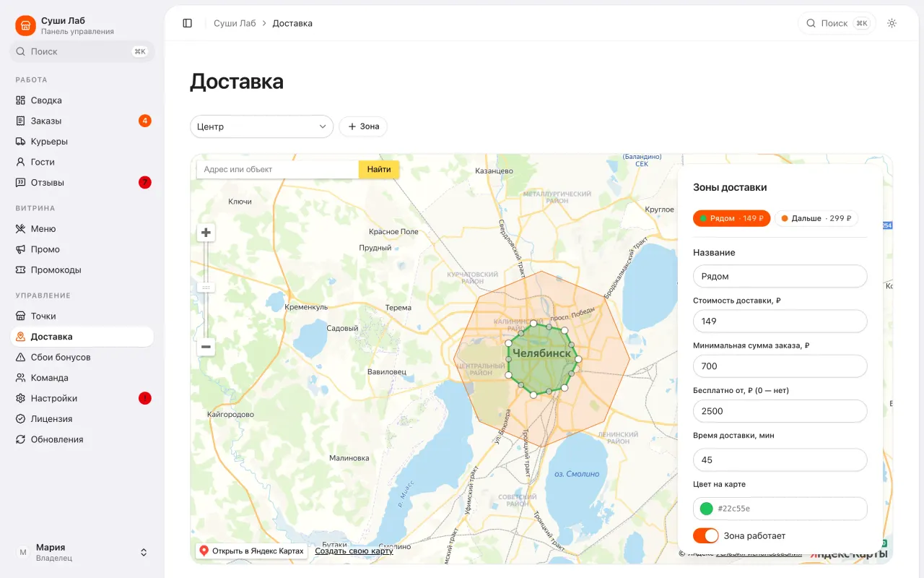Image resolution: width=924 pixels, height=578 pixels.
Task: Click the sidebar Поиск search box
Action: point(82,52)
